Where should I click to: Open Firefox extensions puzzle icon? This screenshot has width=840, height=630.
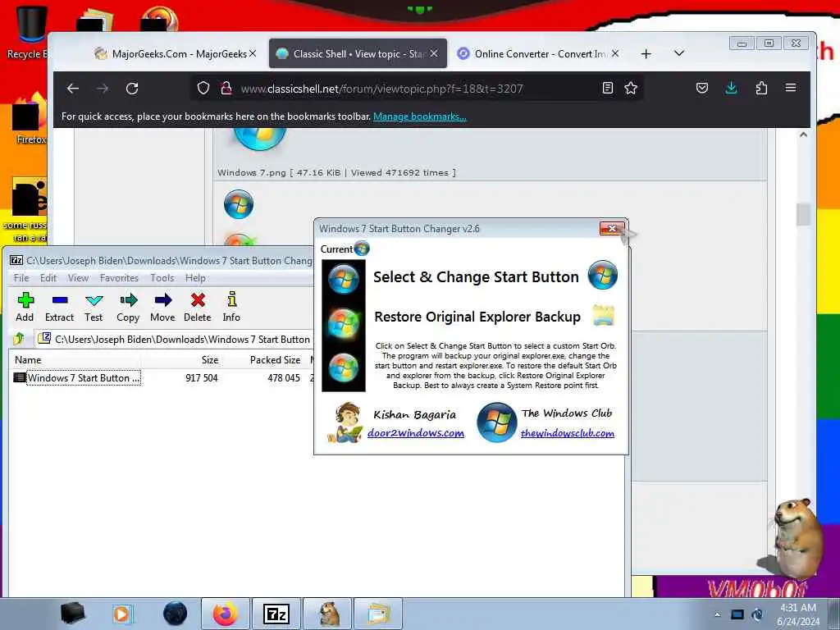click(761, 88)
